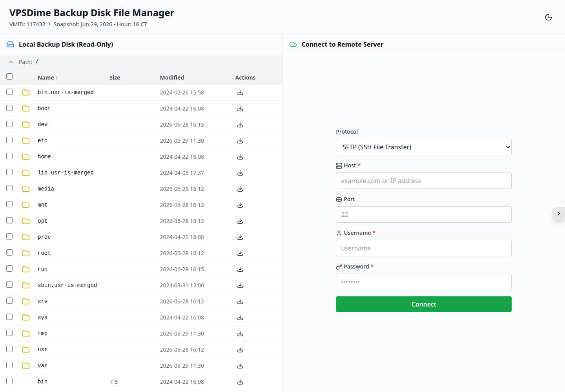The width and height of the screenshot is (565, 392).
Task: Download the sbin.usr-is-merged folder
Action: pyautogui.click(x=240, y=285)
